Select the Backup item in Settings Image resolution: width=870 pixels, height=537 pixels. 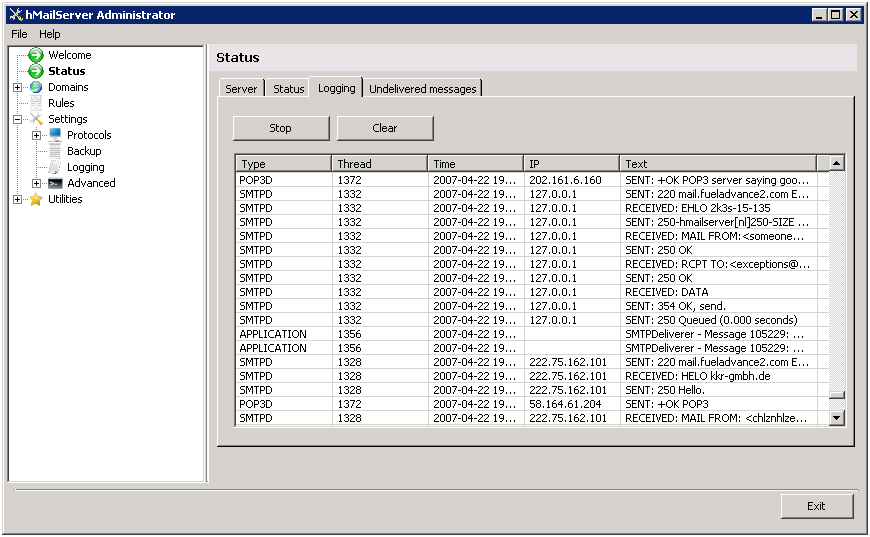pos(84,151)
